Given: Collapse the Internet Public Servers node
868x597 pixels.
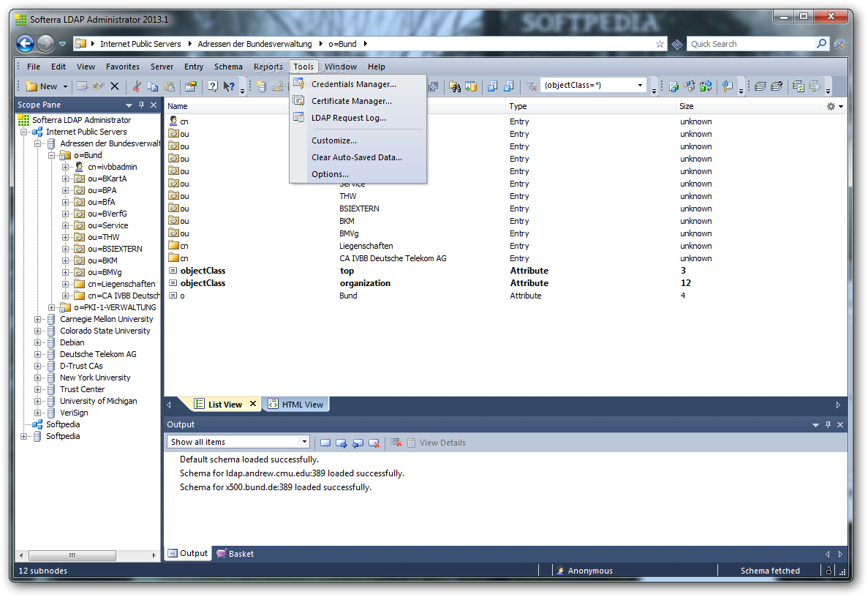Looking at the screenshot, I should point(24,132).
